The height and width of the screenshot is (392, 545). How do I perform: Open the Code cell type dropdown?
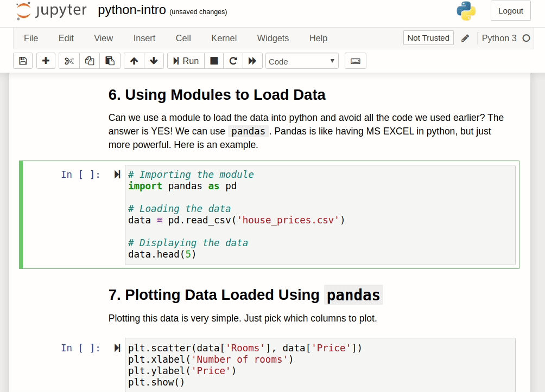pos(302,61)
